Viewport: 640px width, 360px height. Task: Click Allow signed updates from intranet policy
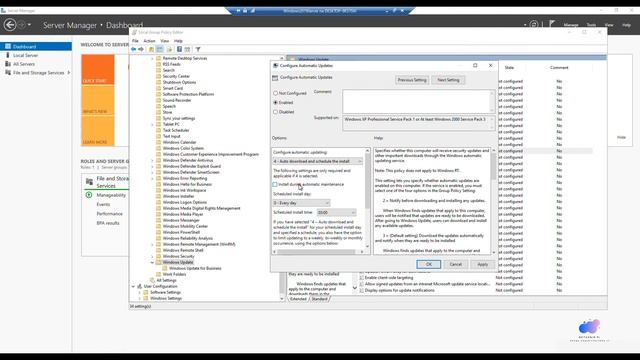427,284
